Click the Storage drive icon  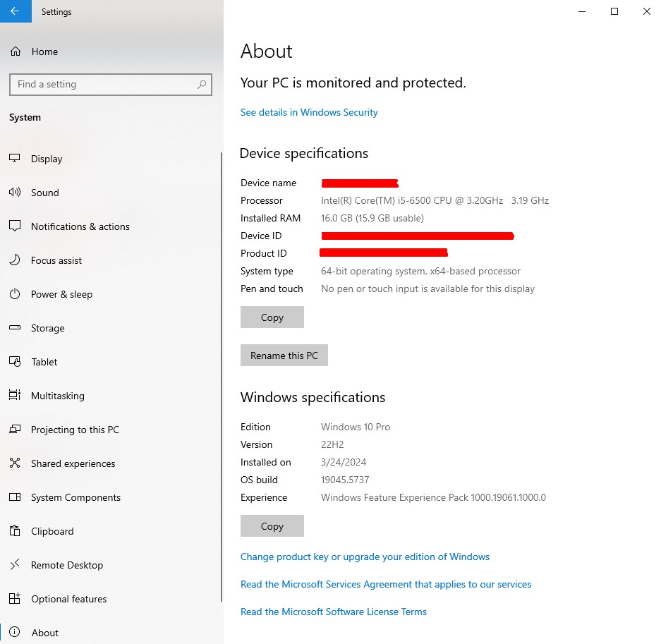pyautogui.click(x=15, y=327)
